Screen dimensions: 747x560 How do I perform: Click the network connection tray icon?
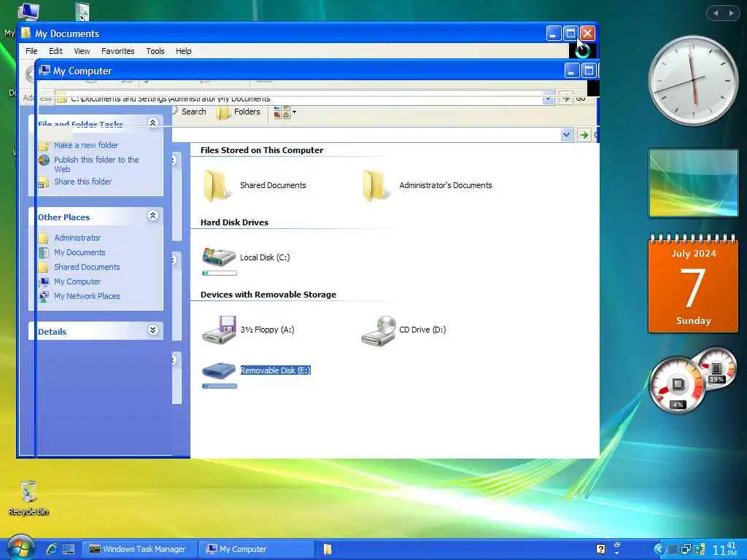[686, 549]
